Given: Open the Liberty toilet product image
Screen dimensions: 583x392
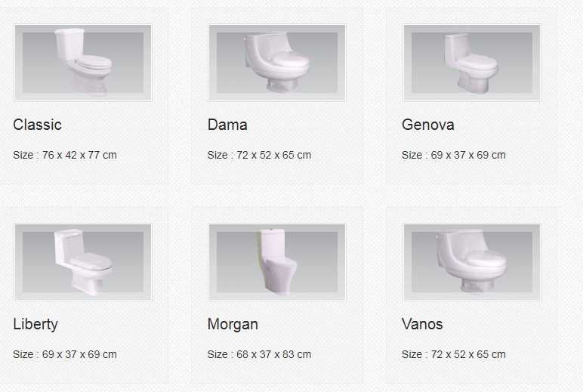Looking at the screenshot, I should click(83, 262).
